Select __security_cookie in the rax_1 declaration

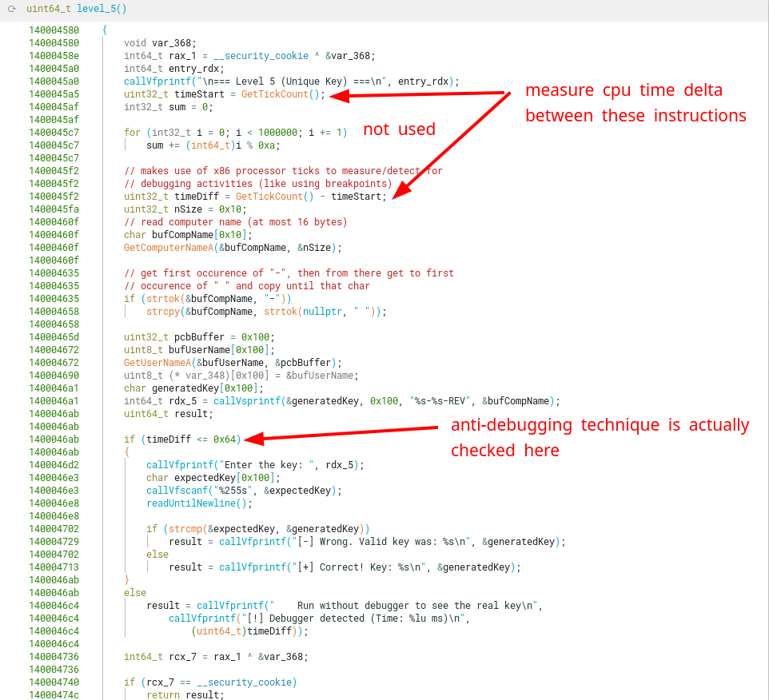(267, 56)
